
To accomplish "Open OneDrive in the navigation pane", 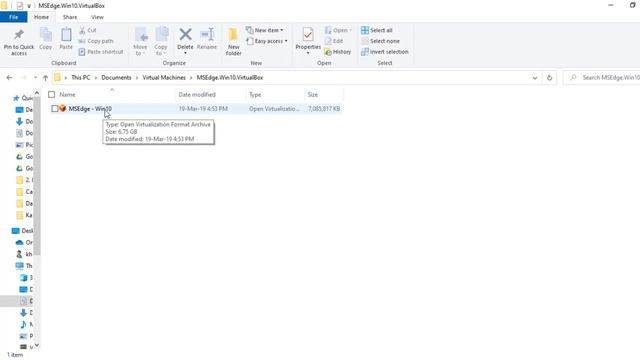I will tap(24, 242).
